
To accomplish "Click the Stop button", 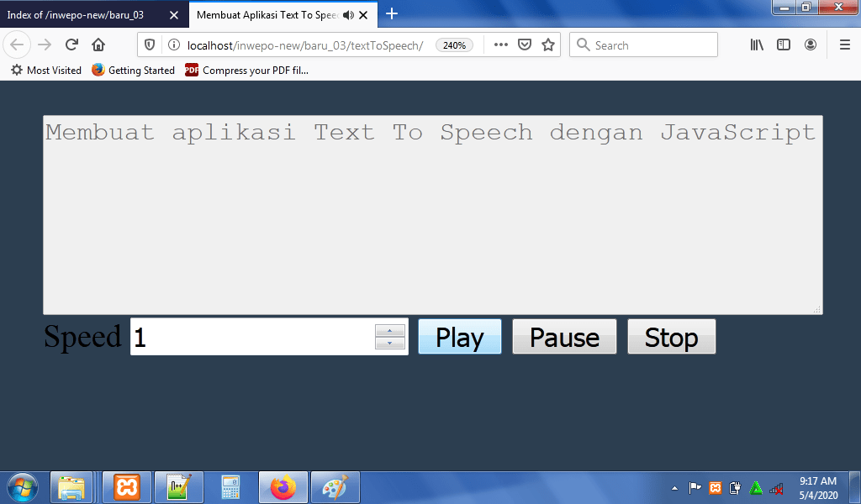I will (672, 337).
